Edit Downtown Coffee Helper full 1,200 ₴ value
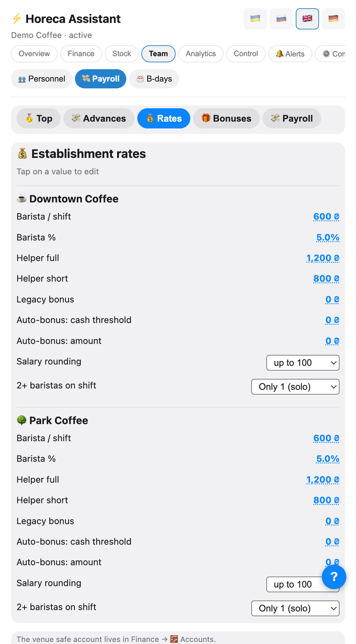This screenshot has width=356, height=644. click(323, 258)
